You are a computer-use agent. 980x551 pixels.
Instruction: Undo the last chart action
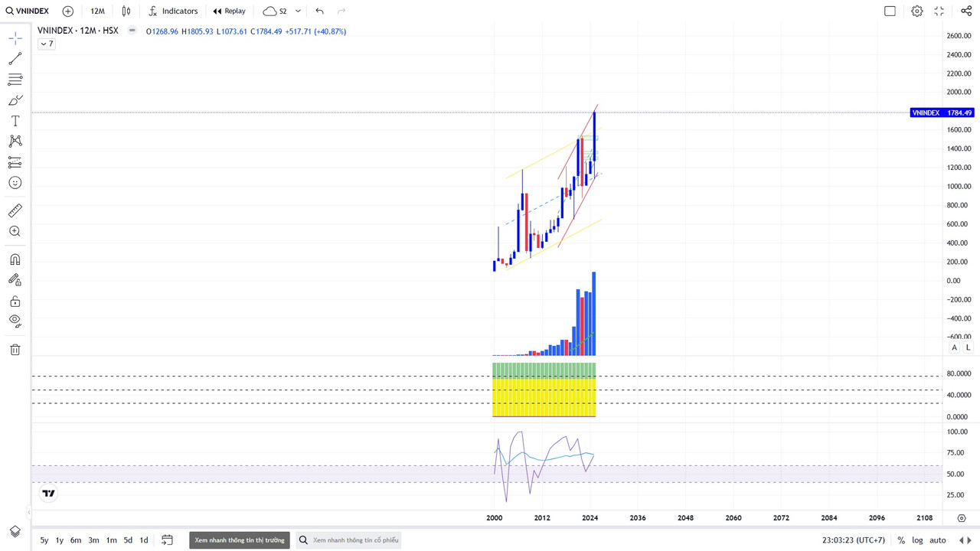[x=319, y=11]
